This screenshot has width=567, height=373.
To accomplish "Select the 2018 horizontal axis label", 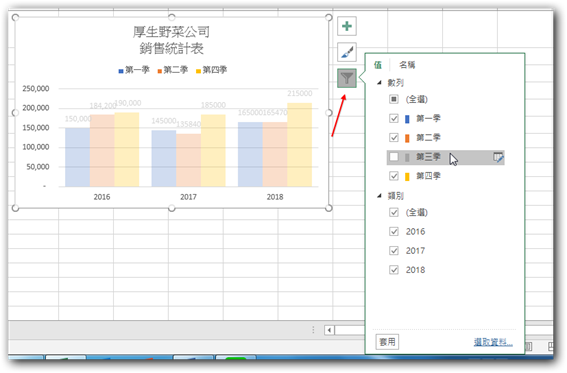I will [275, 197].
